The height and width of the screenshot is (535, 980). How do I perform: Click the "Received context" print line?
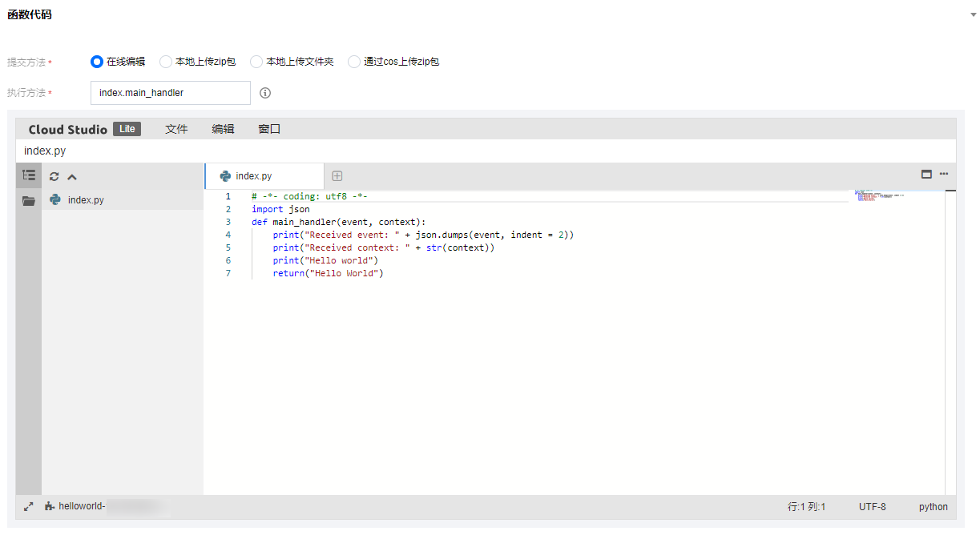tap(384, 247)
